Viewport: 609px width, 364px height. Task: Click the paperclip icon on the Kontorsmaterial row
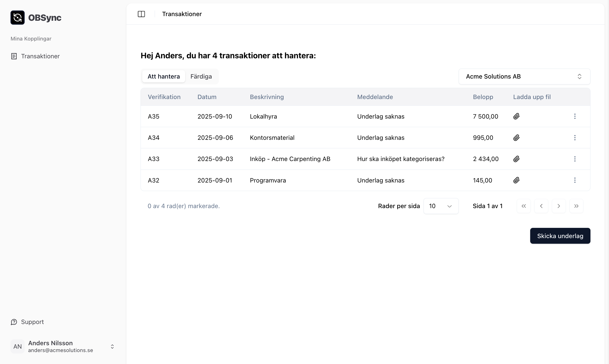pos(516,138)
